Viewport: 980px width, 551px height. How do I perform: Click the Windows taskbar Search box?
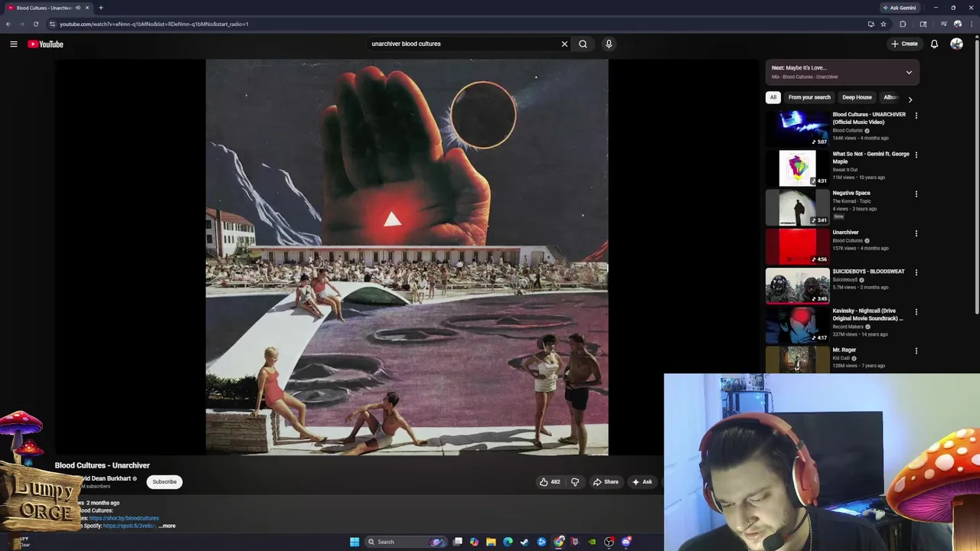[x=406, y=542]
